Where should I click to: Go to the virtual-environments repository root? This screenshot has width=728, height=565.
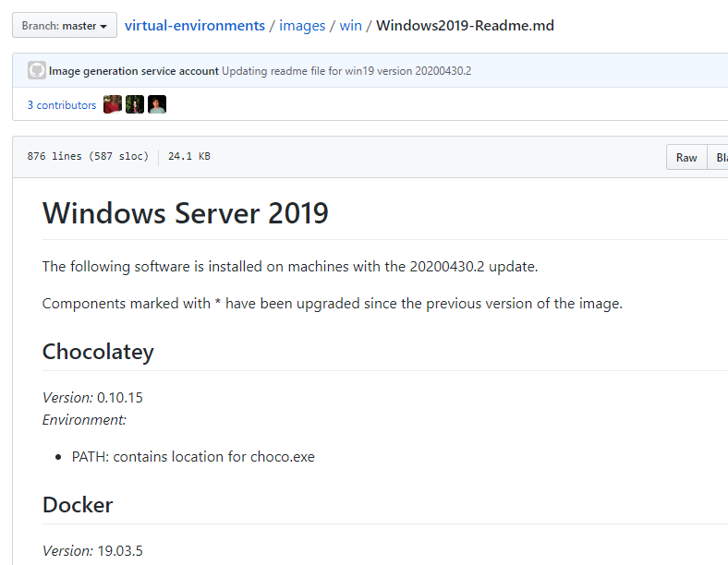coord(195,26)
